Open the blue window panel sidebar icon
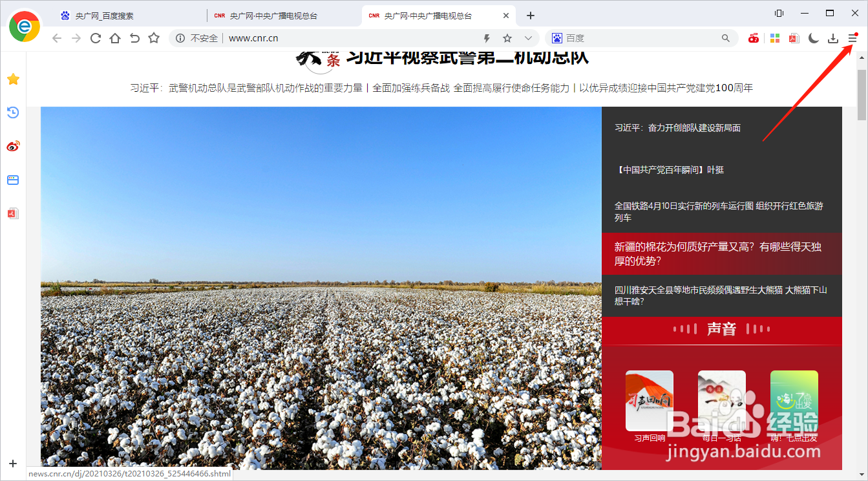 [13, 180]
